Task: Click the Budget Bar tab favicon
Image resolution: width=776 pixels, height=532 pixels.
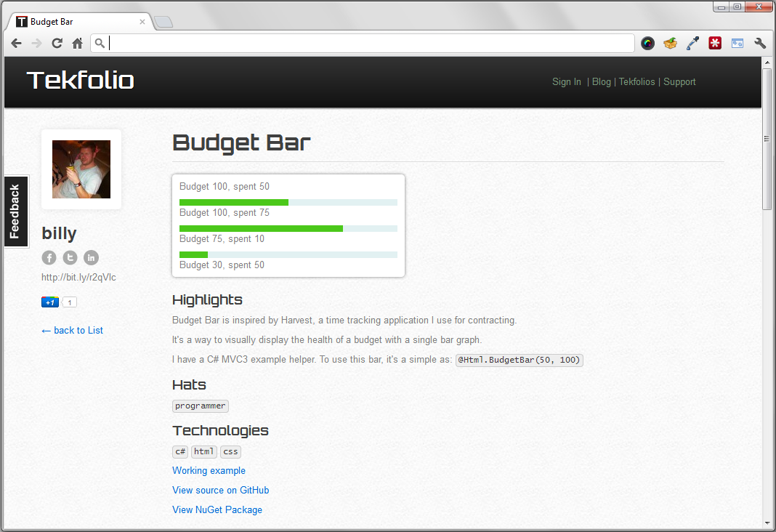Action: 21,21
